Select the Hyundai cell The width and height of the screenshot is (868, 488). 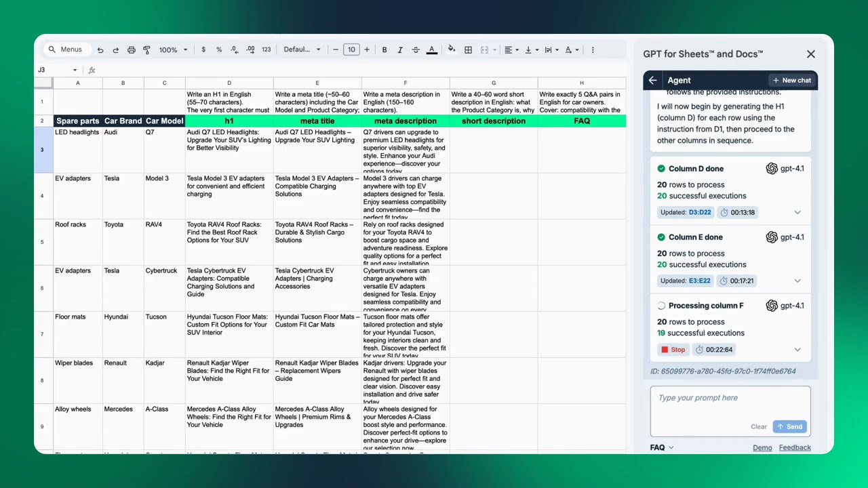[x=123, y=334]
